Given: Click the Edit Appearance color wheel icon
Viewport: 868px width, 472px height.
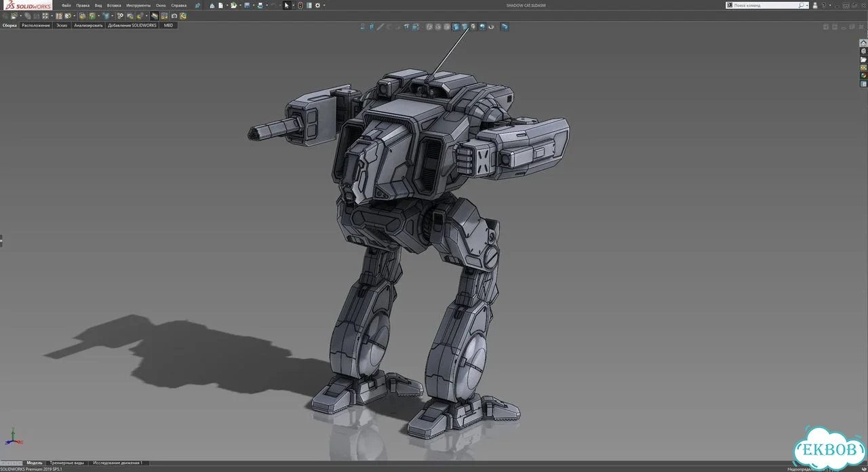Looking at the screenshot, I should click(x=491, y=27).
